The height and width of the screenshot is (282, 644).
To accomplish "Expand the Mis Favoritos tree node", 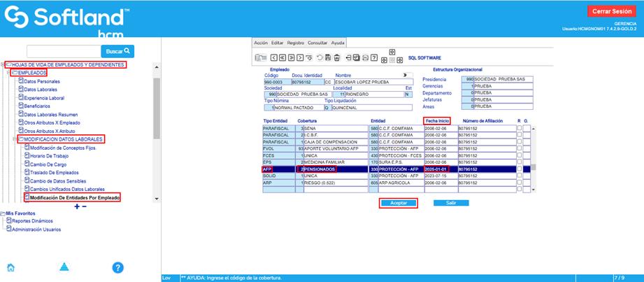I will (3, 213).
